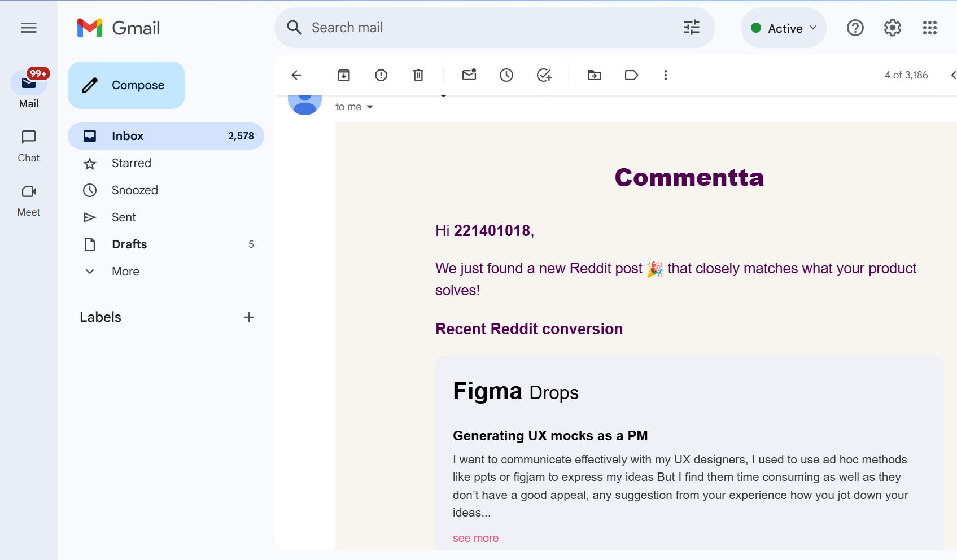Open More options three-dot menu
Image resolution: width=957 pixels, height=560 pixels.
[x=666, y=75]
